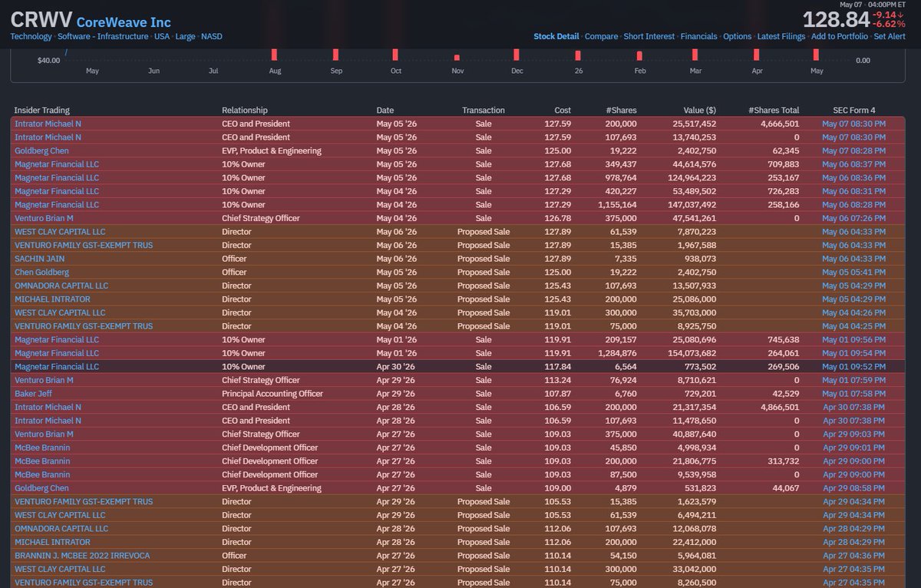Open the NASD exchange link
The height and width of the screenshot is (588, 921).
point(212,36)
